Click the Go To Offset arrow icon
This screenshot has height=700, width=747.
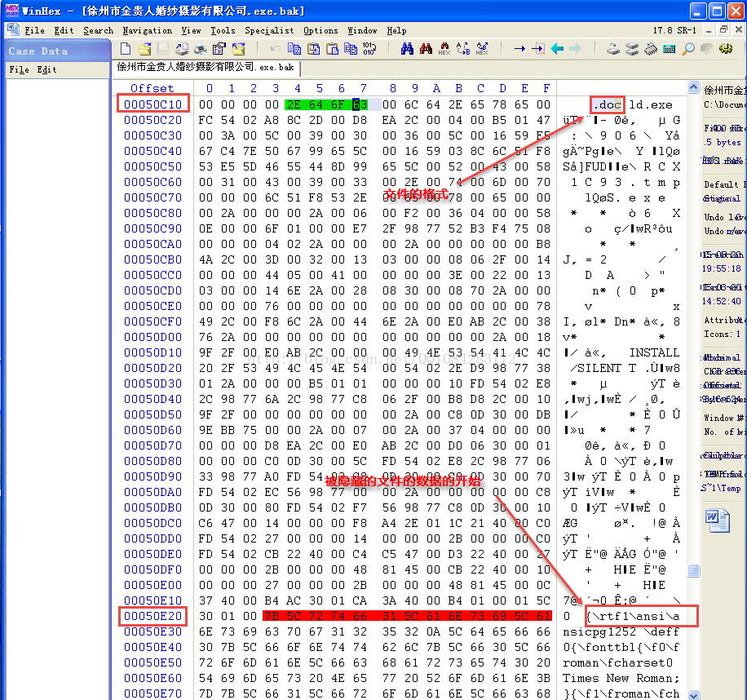pos(519,49)
